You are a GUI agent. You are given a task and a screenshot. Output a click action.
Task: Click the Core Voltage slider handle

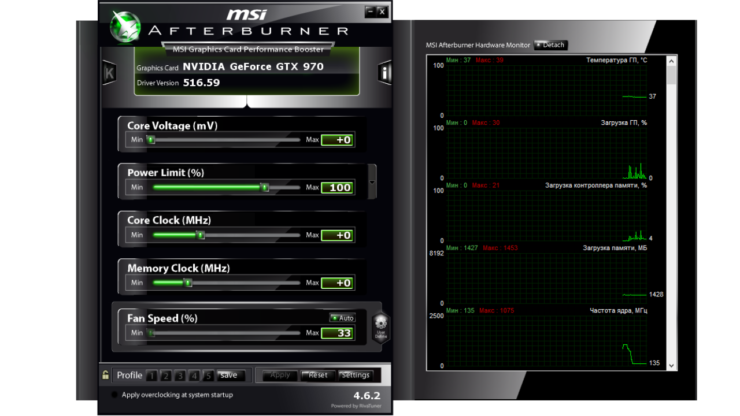point(151,140)
